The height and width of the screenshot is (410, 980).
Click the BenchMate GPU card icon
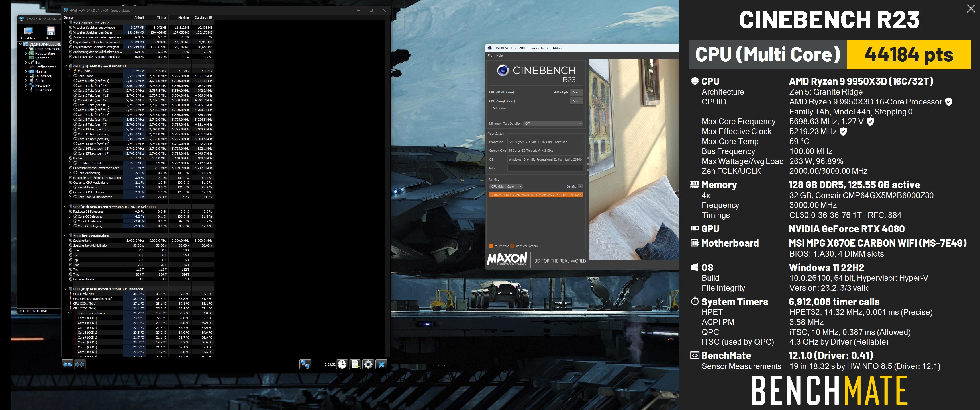[695, 229]
